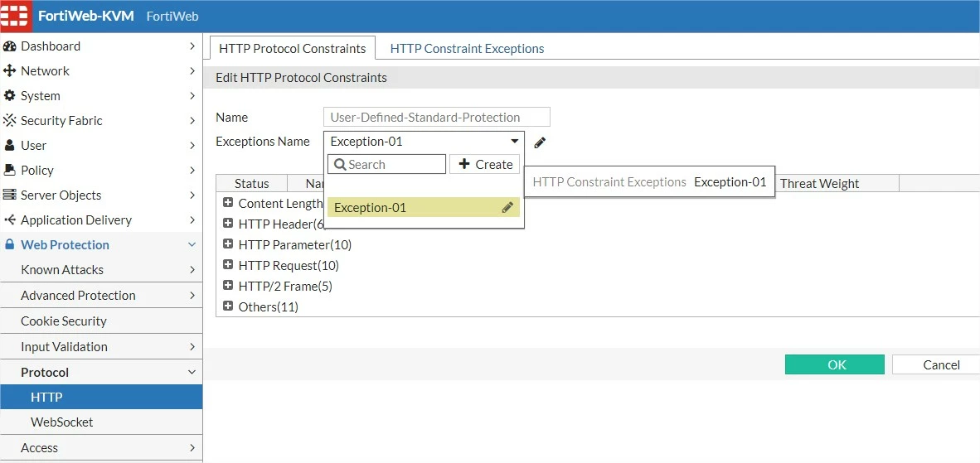Open the Access menu
The image size is (980, 463).
pos(101,447)
